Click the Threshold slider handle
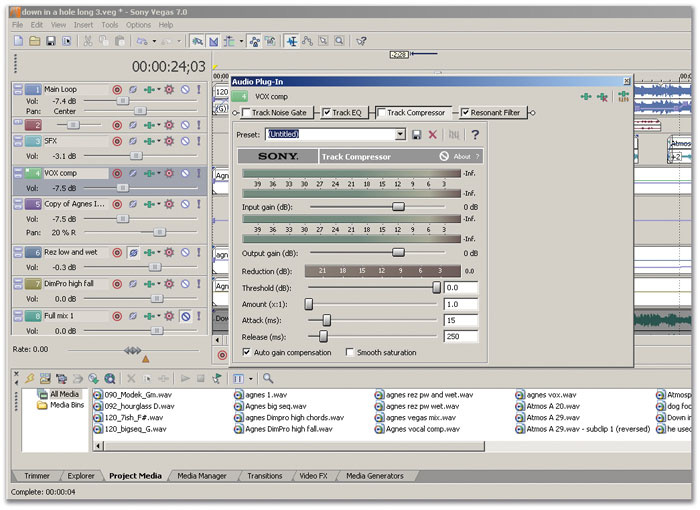The image size is (700, 510). 436,288
